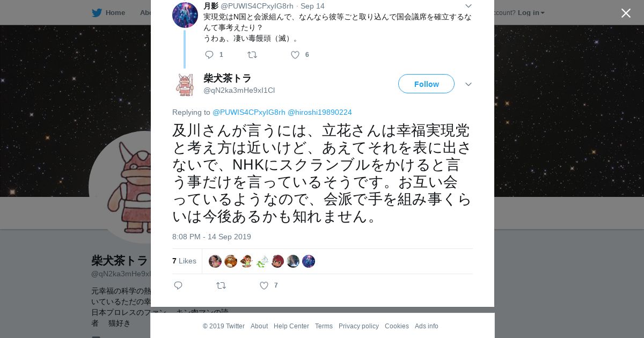
Task: Close the tweet overlay with X
Action: pyautogui.click(x=626, y=13)
